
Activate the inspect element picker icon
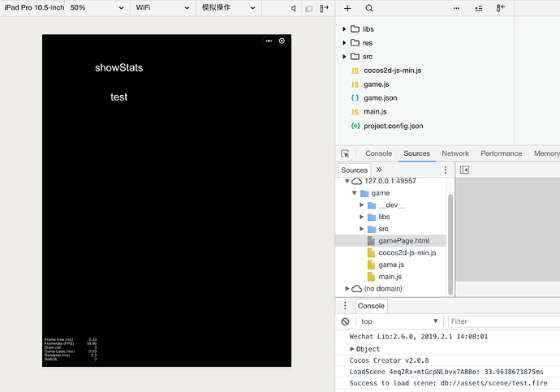pos(345,153)
